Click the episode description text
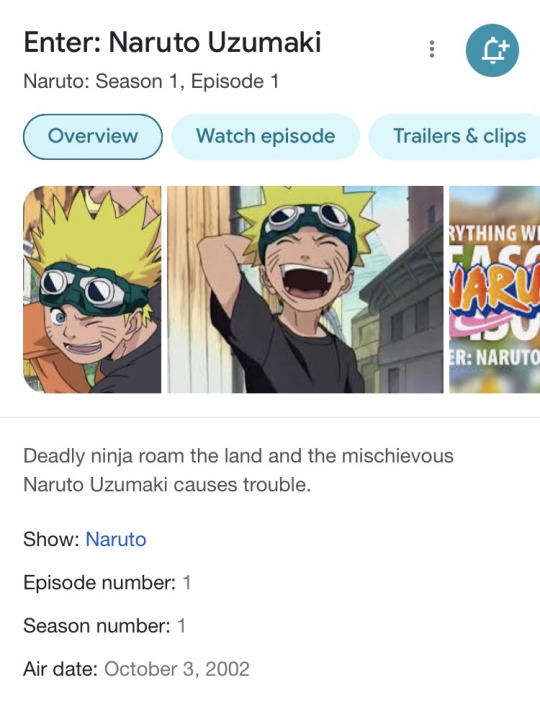The height and width of the screenshot is (706, 540). [238, 470]
